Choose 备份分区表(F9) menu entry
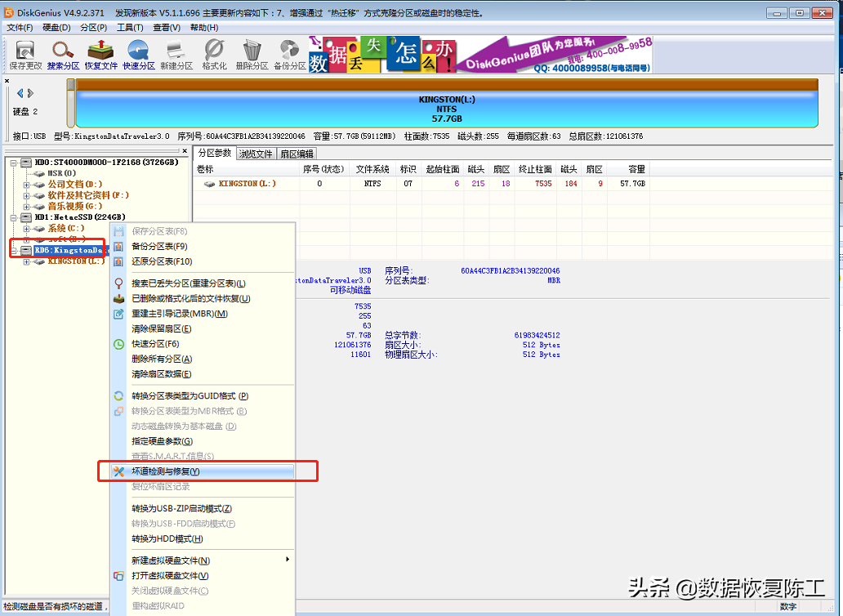Image resolution: width=843 pixels, height=616 pixels. point(203,247)
